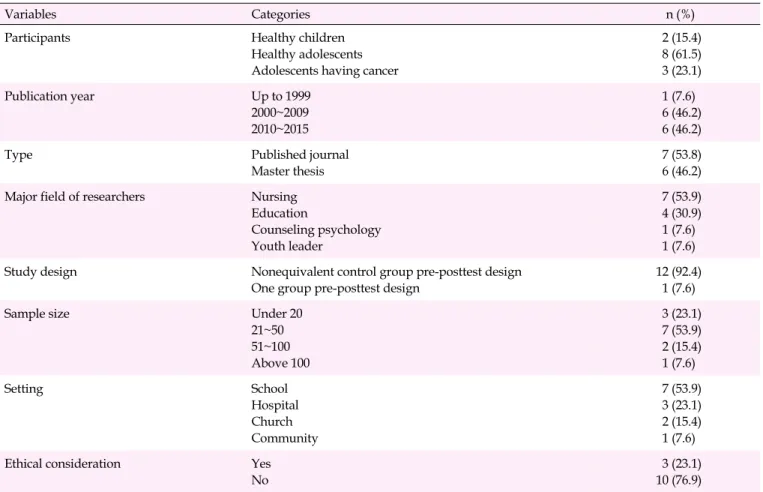Select the 'Type' variable label

coord(18,155)
